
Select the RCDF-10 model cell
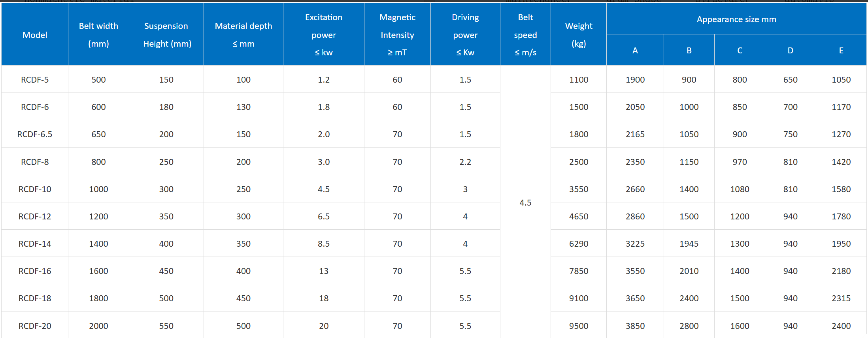click(x=35, y=189)
